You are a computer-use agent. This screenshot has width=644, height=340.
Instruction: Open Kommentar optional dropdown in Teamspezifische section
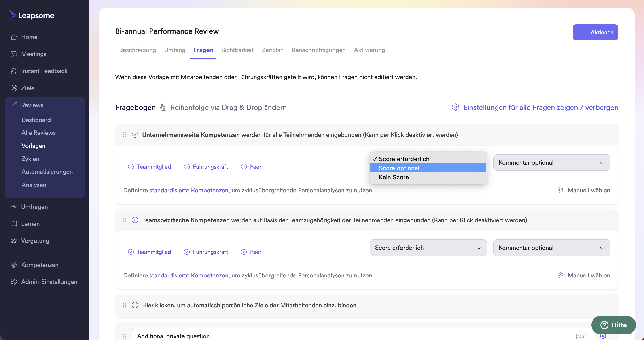(x=551, y=248)
